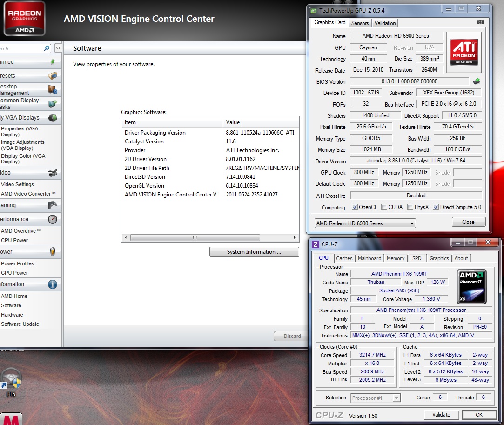Take GPU-Z screenshot with camera icon
This screenshot has width=504, height=425.
480,22
